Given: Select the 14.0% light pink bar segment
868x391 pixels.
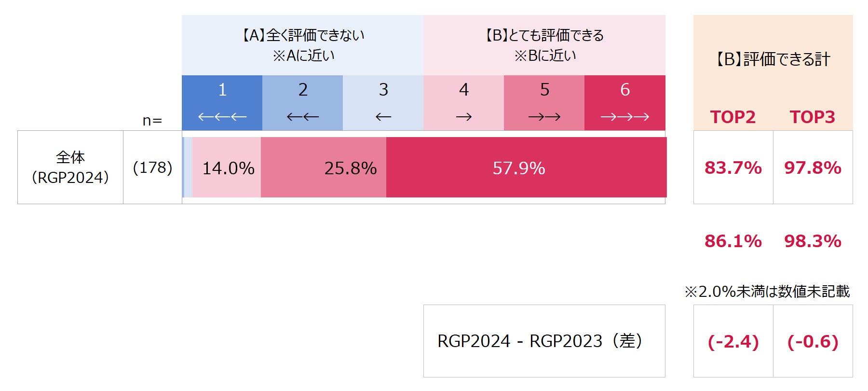Looking at the screenshot, I should pyautogui.click(x=227, y=168).
